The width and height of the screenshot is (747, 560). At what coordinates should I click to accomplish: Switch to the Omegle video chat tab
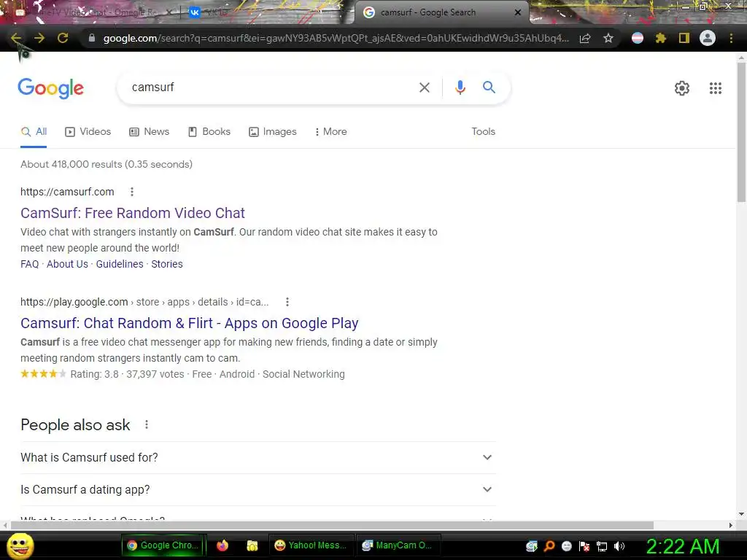click(x=90, y=12)
